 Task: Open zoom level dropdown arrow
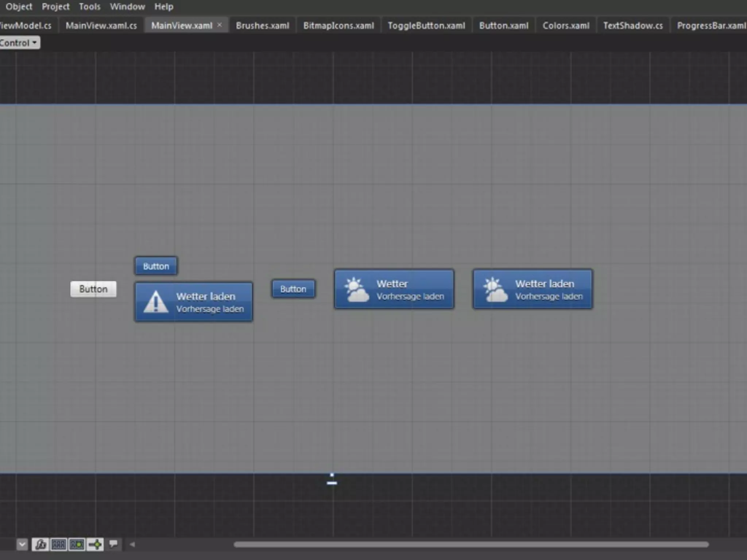[22, 544]
